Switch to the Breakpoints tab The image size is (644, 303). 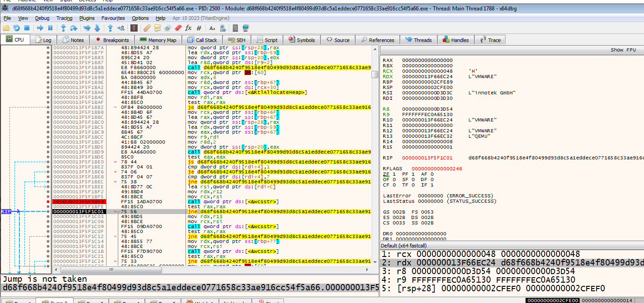111,40
